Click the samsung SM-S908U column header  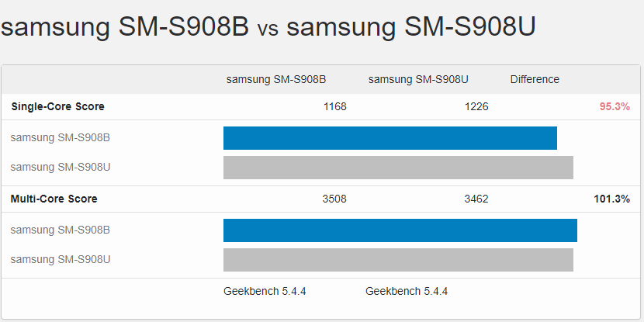[x=418, y=79]
